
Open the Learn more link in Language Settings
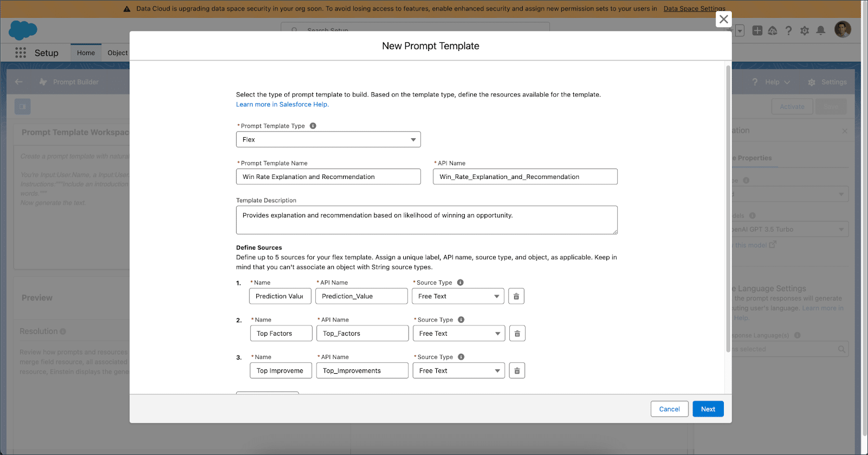(x=822, y=308)
